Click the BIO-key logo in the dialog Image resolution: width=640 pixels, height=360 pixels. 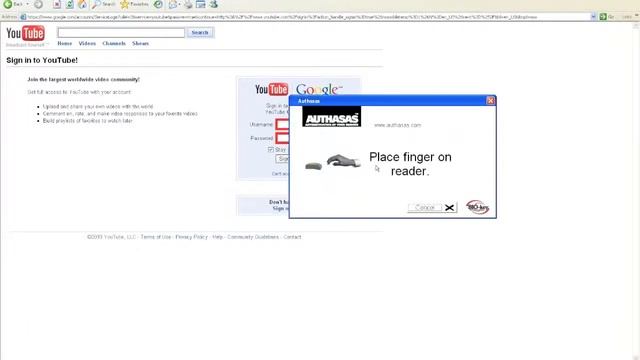[x=477, y=207]
